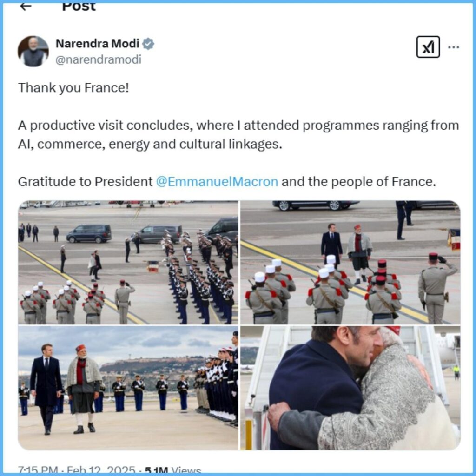Viewport: 476px width, 476px height.
Task: Open top-left photo of the honor guard
Action: click(x=128, y=262)
